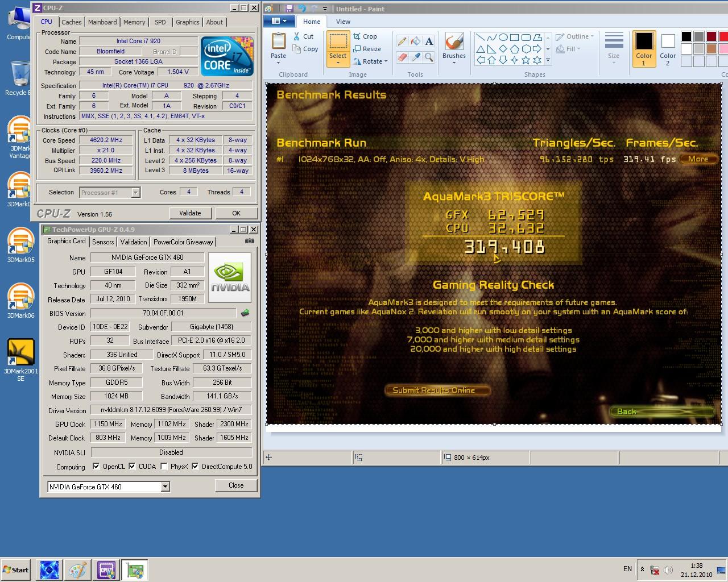Image resolution: width=728 pixels, height=582 pixels.
Task: Open the Memory tab in CPU-Z
Action: 134,22
